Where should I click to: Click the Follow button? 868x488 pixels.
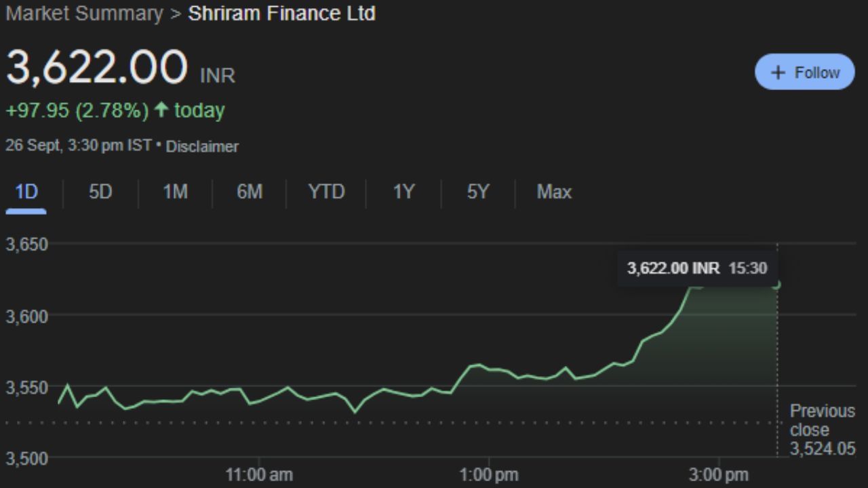(804, 72)
